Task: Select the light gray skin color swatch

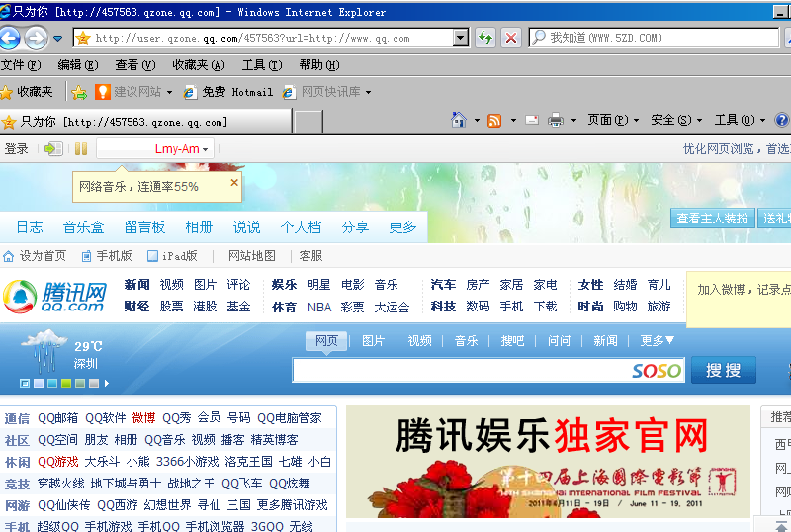Action: 93,384
